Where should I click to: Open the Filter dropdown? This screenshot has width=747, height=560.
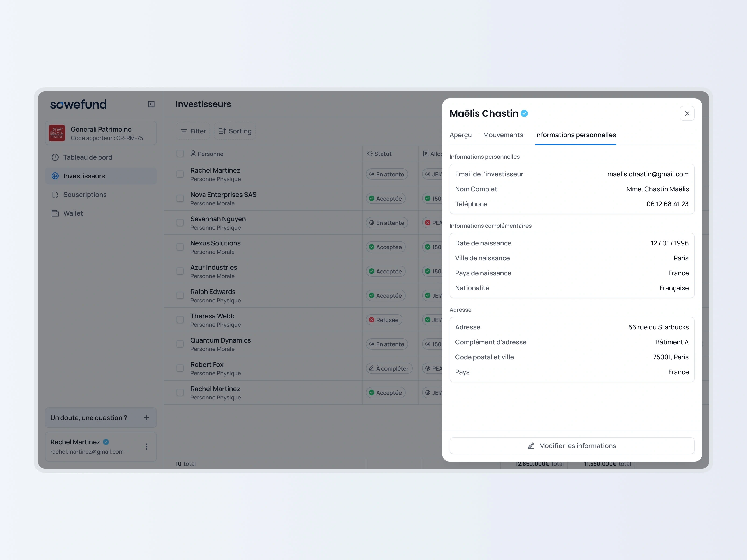coord(193,131)
